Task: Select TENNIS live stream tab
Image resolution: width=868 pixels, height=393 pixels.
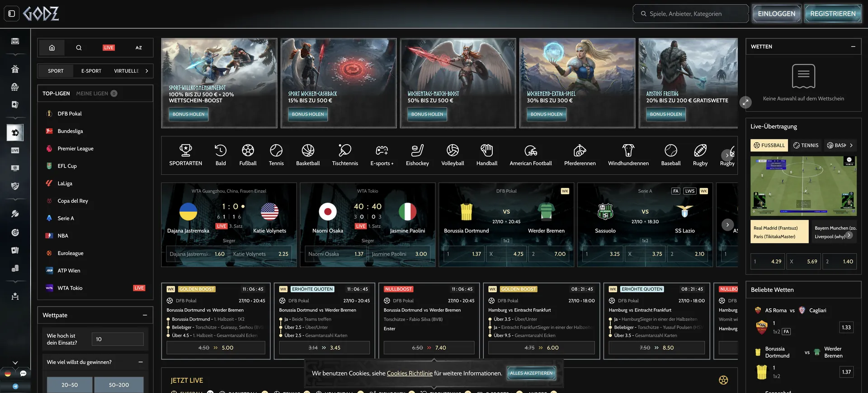Action: [806, 145]
